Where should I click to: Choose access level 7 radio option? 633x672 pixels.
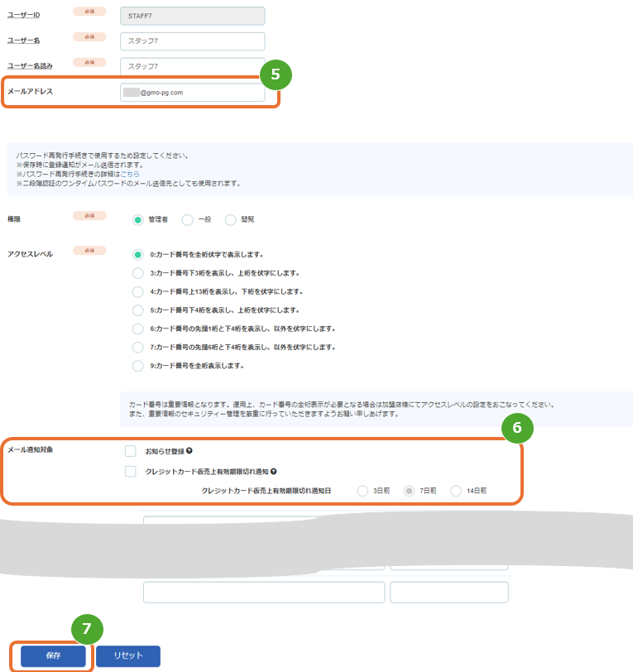point(137,347)
